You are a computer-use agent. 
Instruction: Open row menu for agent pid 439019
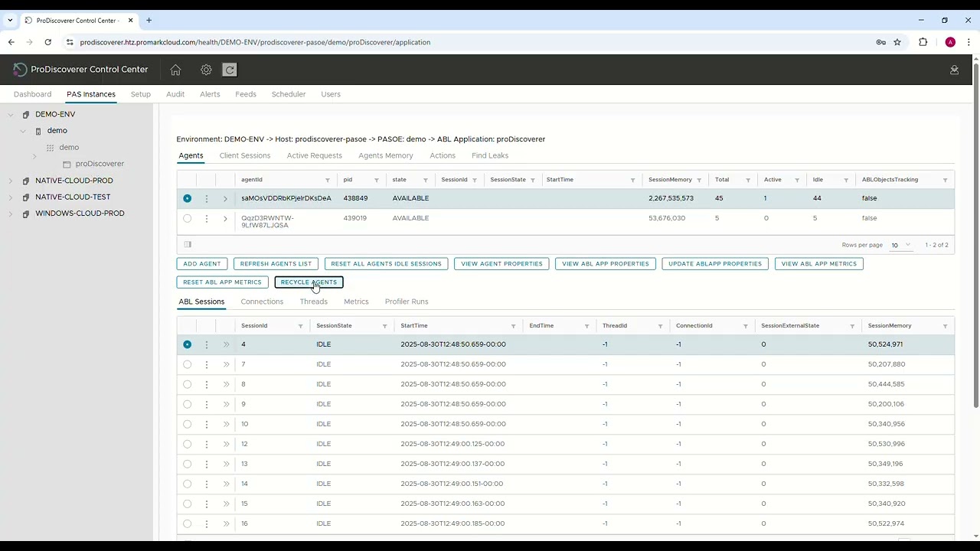[206, 218]
